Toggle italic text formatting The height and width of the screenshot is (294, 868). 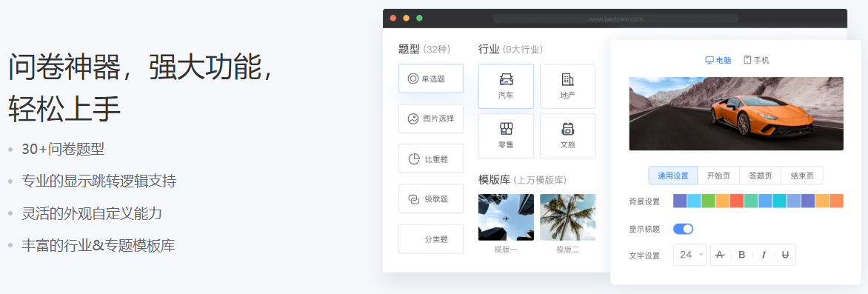(x=764, y=255)
